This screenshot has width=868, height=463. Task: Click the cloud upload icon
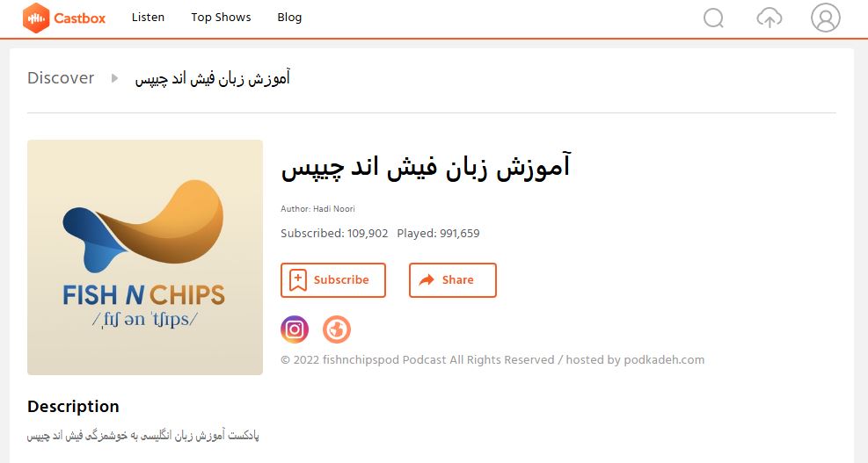[769, 18]
